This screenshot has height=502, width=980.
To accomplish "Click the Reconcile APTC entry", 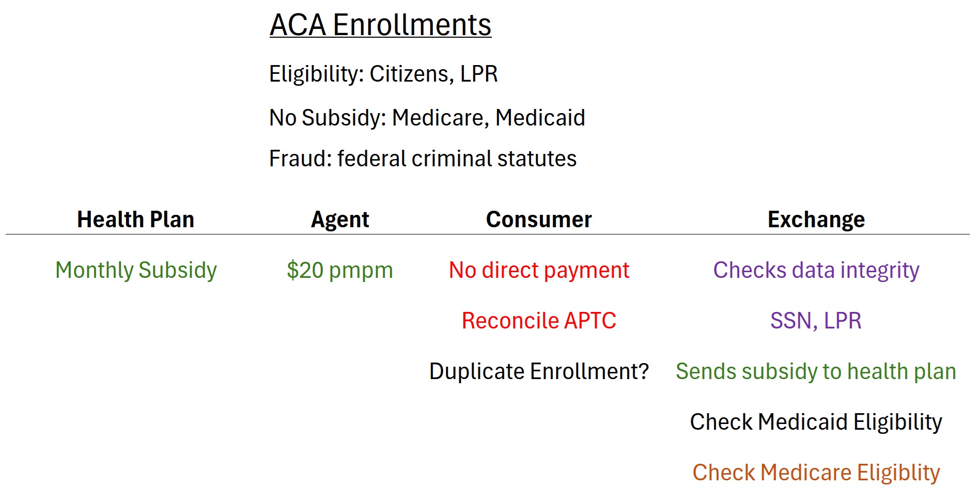I will 539,321.
